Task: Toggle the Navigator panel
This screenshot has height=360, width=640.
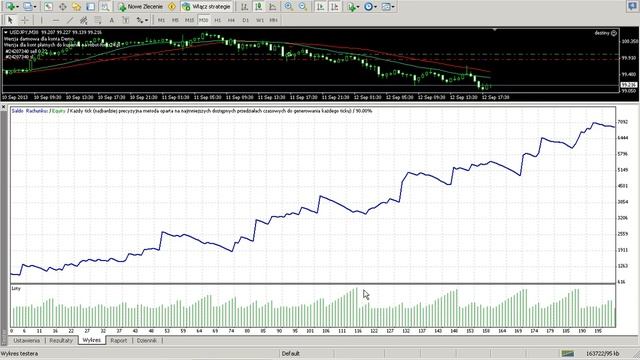Action: [x=76, y=7]
